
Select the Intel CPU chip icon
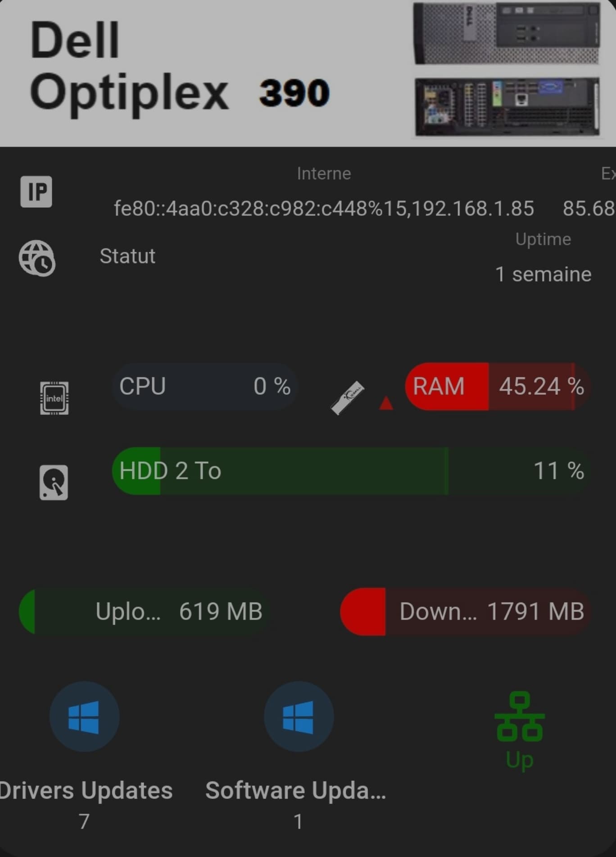[x=54, y=398]
